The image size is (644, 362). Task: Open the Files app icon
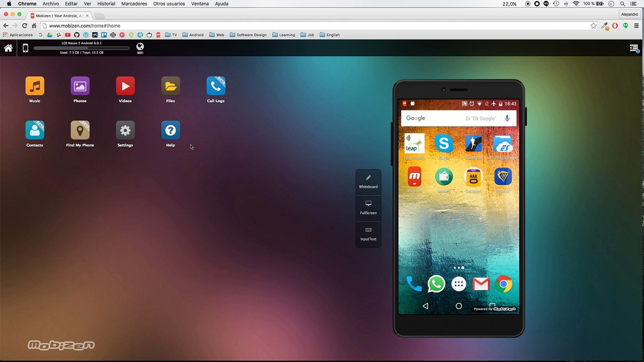(171, 86)
